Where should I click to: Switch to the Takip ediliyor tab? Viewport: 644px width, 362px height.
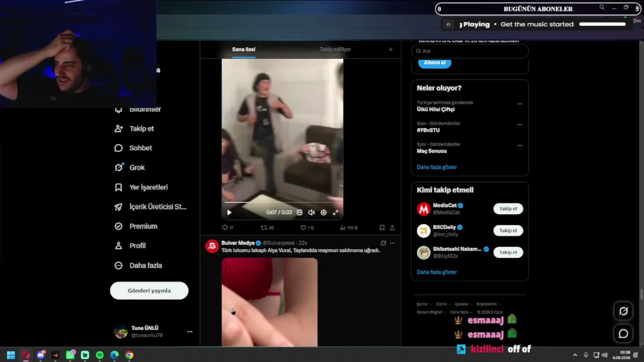pos(336,49)
